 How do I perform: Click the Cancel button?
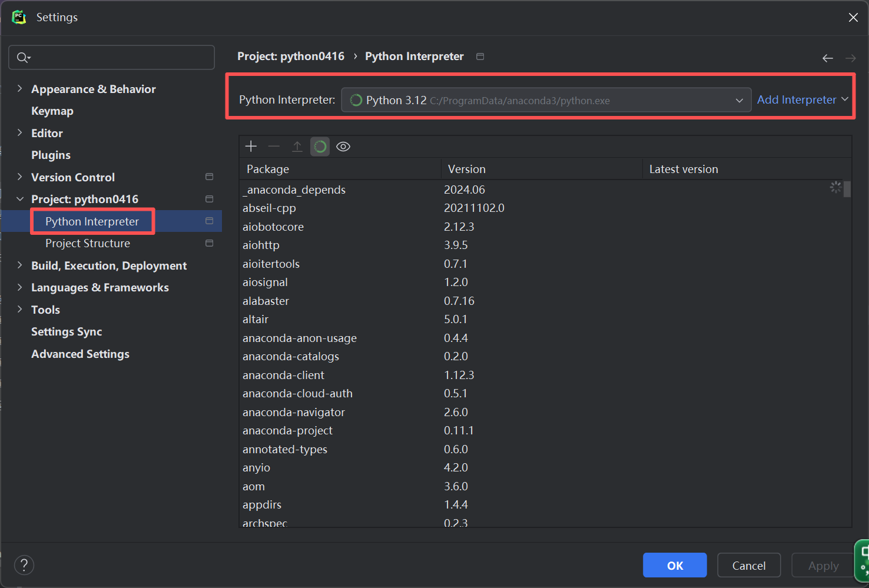pyautogui.click(x=748, y=566)
